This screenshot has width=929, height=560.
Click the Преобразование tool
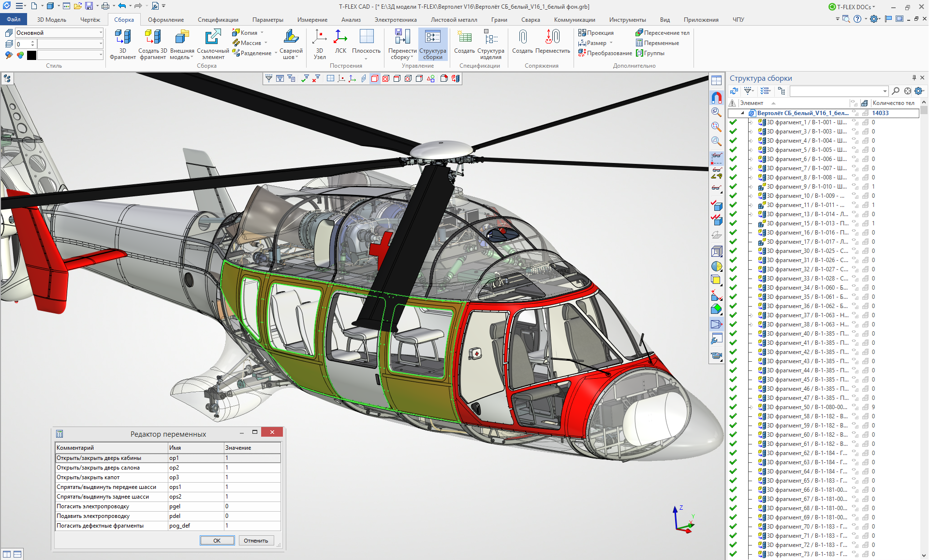tap(605, 53)
